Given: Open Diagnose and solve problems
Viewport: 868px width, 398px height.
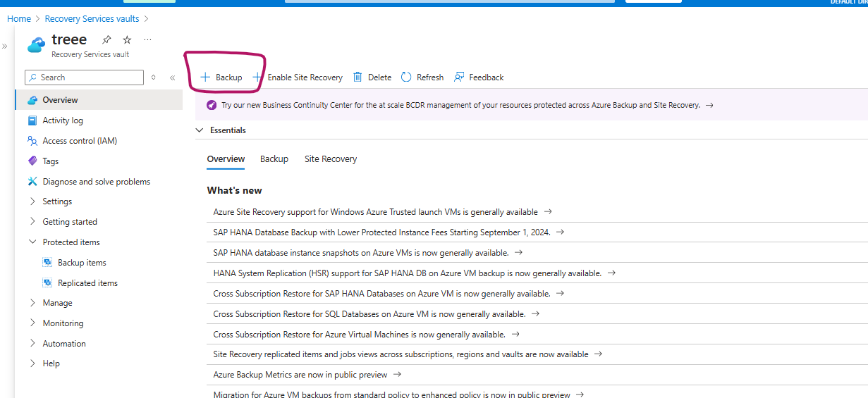Looking at the screenshot, I should [96, 182].
